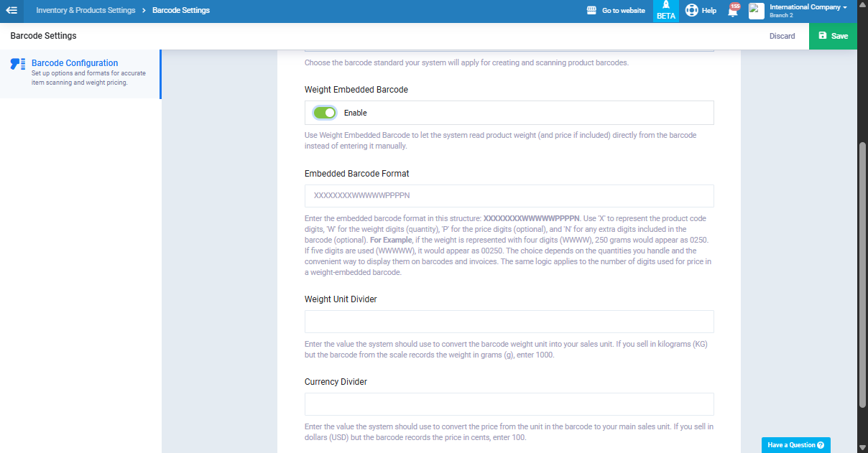Click the company logo thumbnail

click(x=756, y=11)
